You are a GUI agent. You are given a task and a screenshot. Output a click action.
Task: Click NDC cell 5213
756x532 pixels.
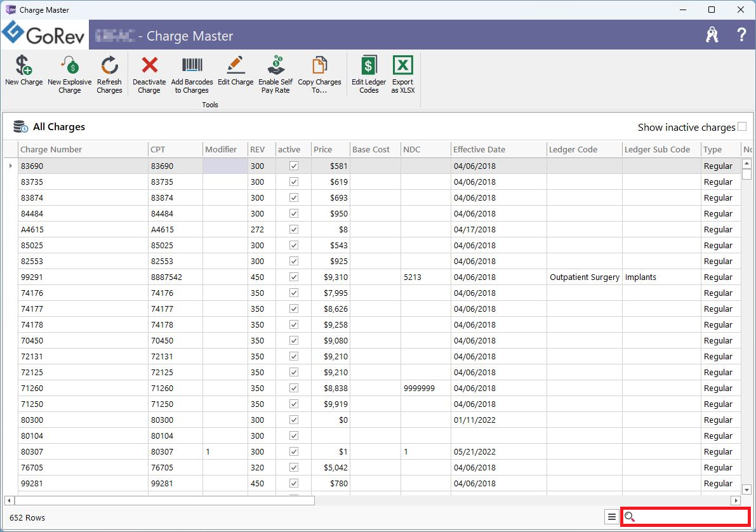pos(426,277)
